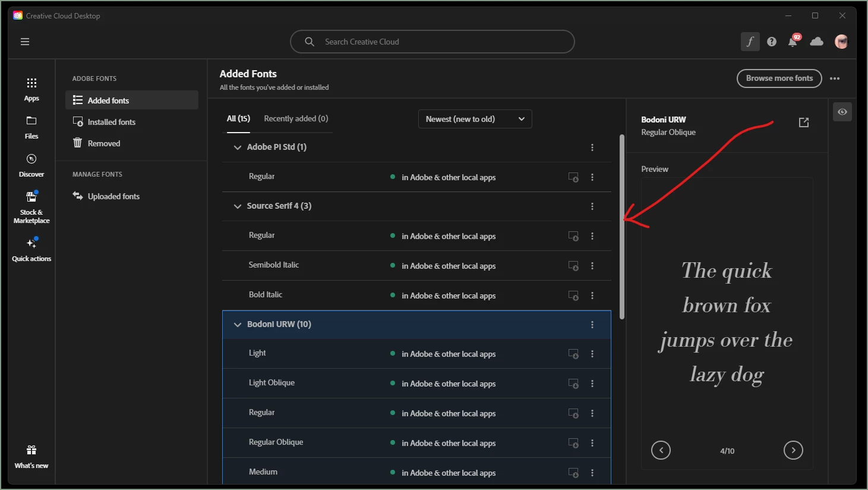Select Installed fonts in sidebar
Screen dimensions: 868x490
[x=132, y=122]
